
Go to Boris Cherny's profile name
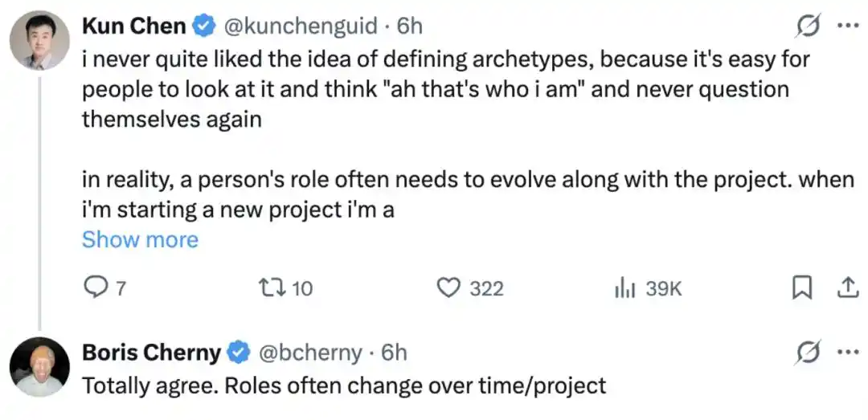coord(152,353)
